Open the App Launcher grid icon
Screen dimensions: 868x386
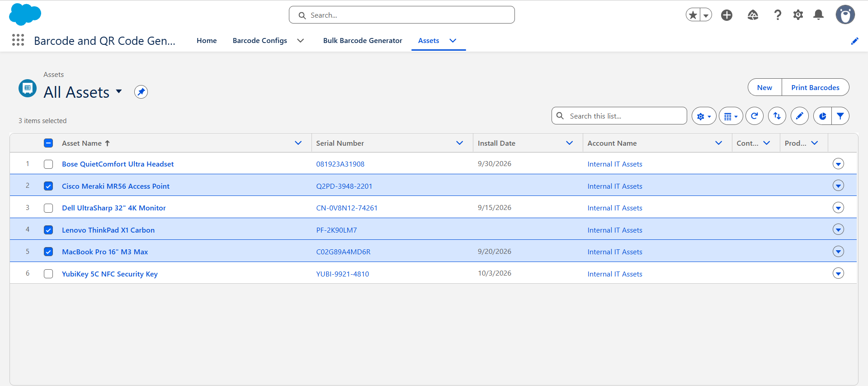[18, 40]
